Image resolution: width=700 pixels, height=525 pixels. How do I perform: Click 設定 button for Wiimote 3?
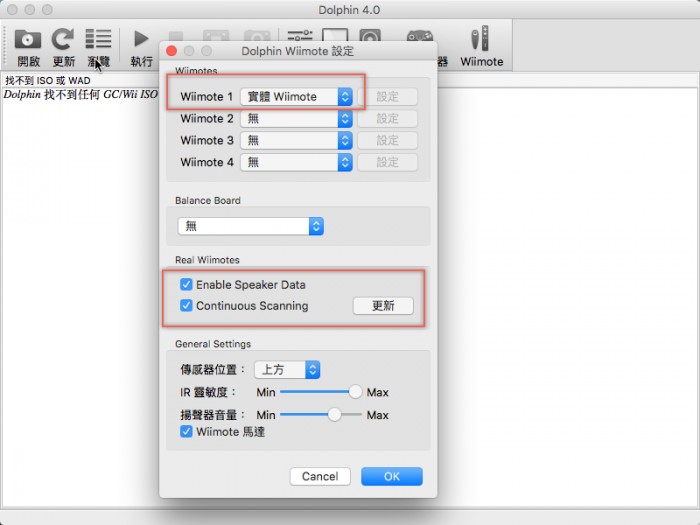coord(388,141)
